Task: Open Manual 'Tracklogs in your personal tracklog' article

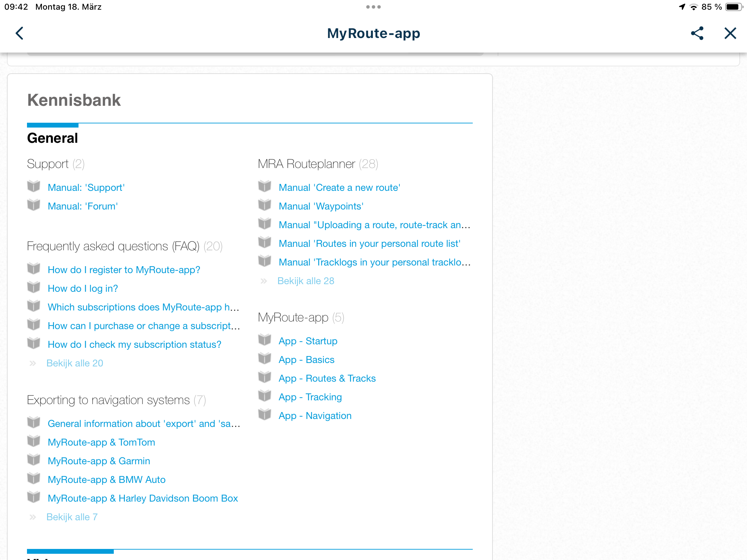Action: coord(375,262)
